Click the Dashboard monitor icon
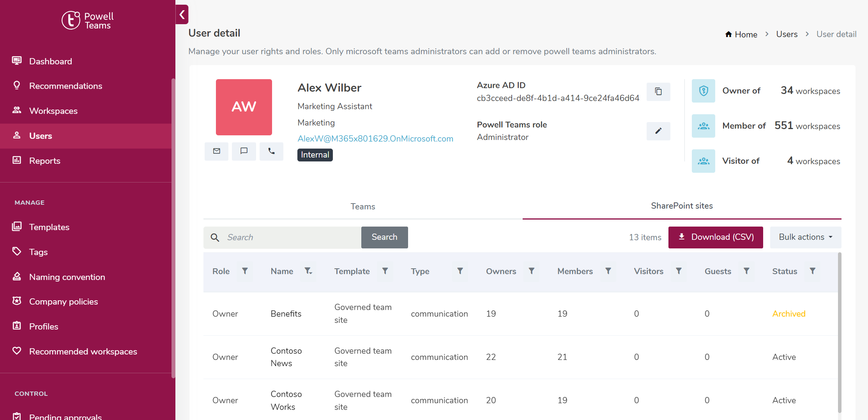 [x=17, y=60]
